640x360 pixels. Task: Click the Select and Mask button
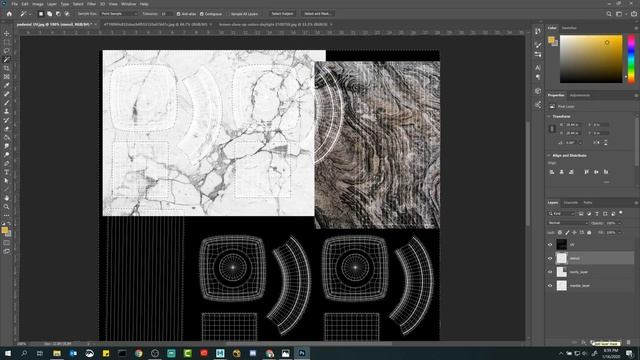tap(318, 14)
